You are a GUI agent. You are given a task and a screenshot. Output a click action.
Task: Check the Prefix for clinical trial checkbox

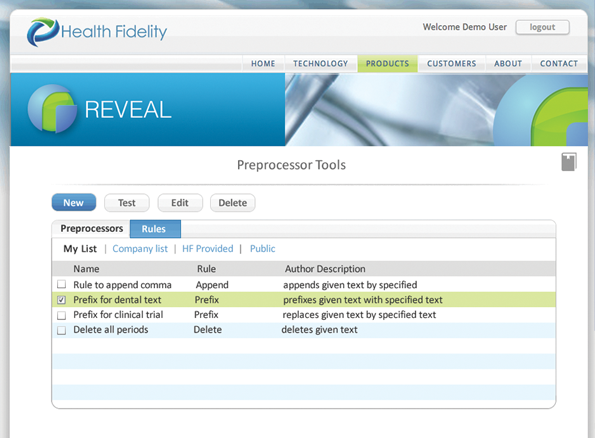pyautogui.click(x=61, y=315)
